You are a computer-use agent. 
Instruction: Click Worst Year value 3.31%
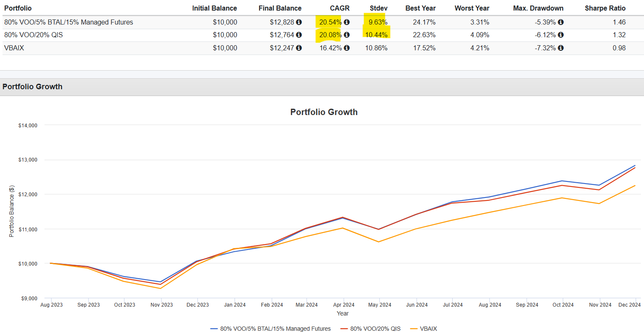480,22
